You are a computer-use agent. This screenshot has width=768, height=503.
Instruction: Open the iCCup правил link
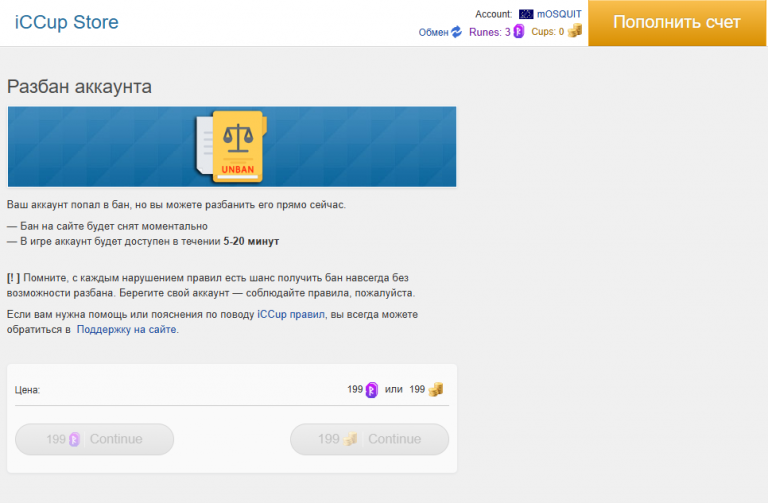[x=291, y=314]
